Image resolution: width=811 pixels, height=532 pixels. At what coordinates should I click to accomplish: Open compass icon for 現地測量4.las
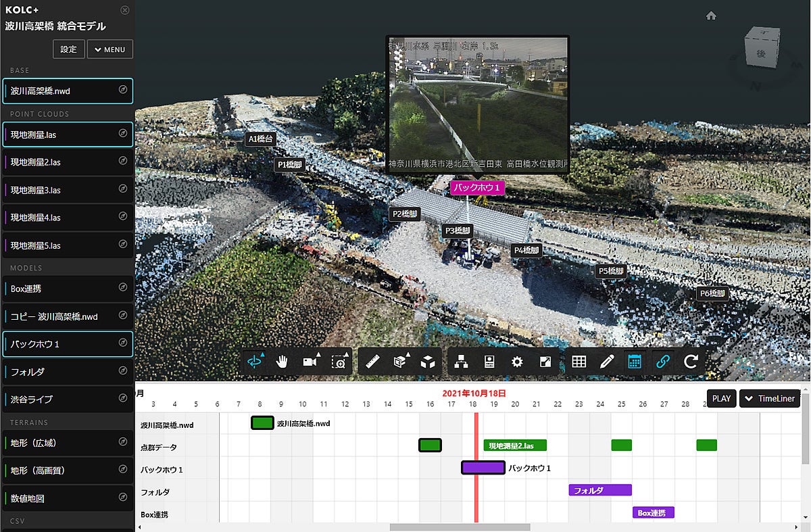[123, 217]
